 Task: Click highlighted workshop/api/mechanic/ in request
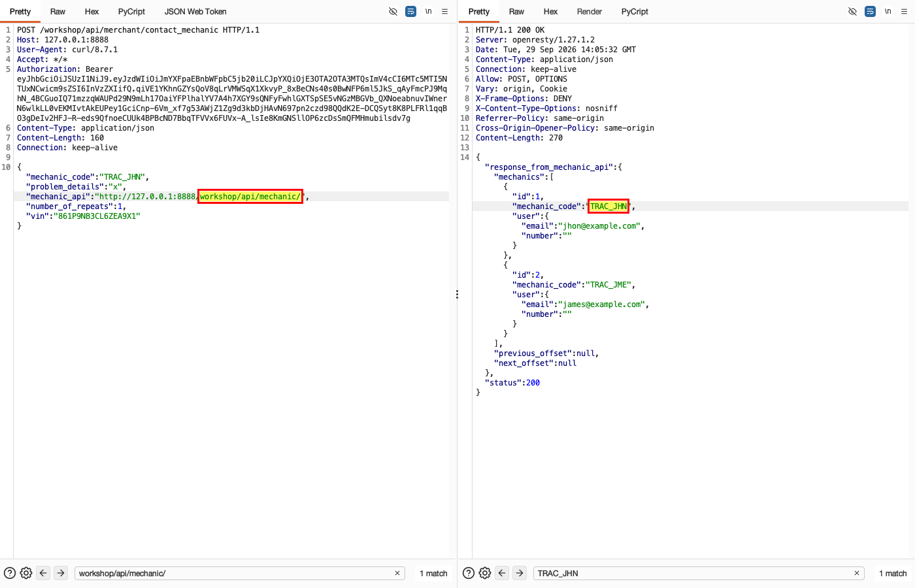click(x=250, y=197)
